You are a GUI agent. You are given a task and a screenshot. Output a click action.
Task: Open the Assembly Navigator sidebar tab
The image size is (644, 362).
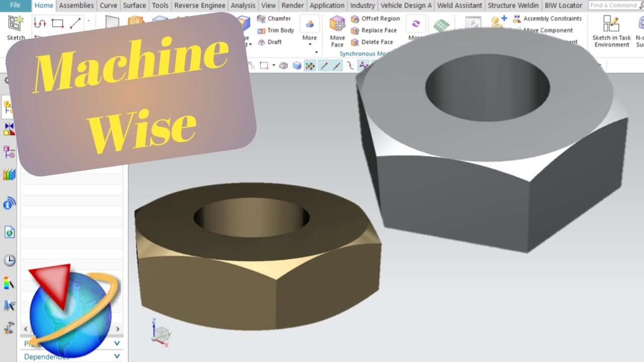pyautogui.click(x=9, y=107)
